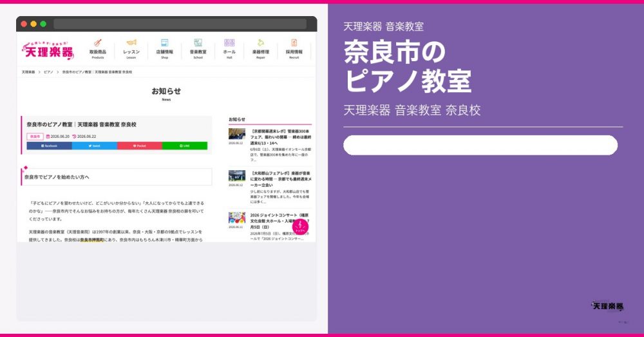Click the ピアノ breadcrumb link
This screenshot has height=337, width=644.
click(x=48, y=72)
